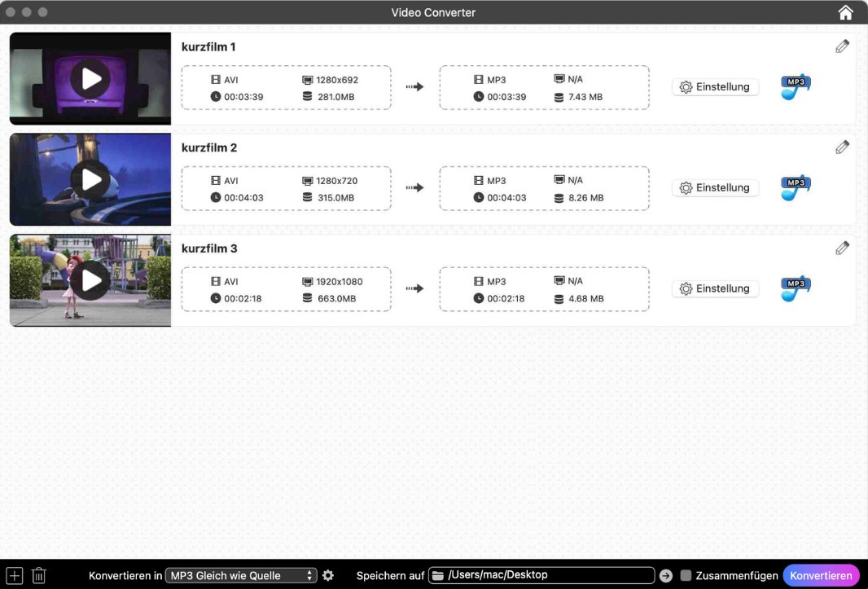
Task: Click the Video Converter title bar
Action: (x=434, y=11)
